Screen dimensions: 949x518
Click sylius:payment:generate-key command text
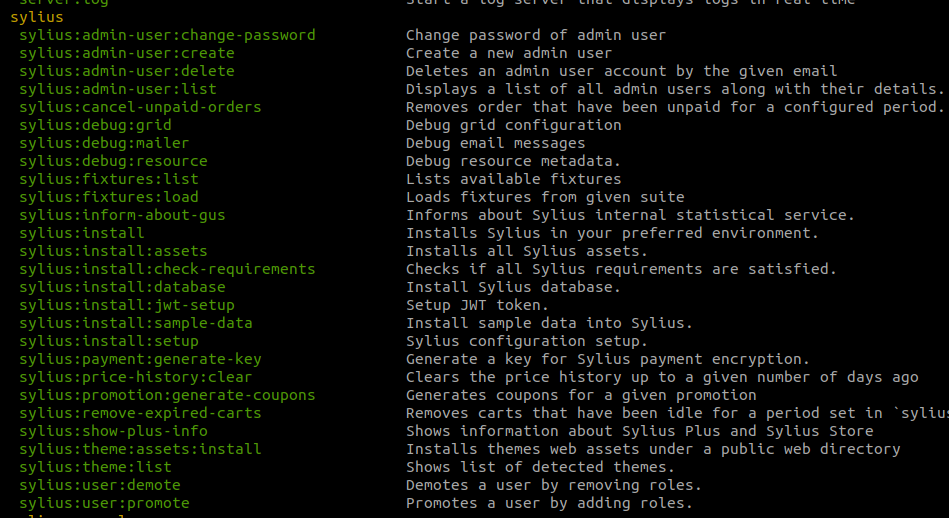[x=140, y=359]
